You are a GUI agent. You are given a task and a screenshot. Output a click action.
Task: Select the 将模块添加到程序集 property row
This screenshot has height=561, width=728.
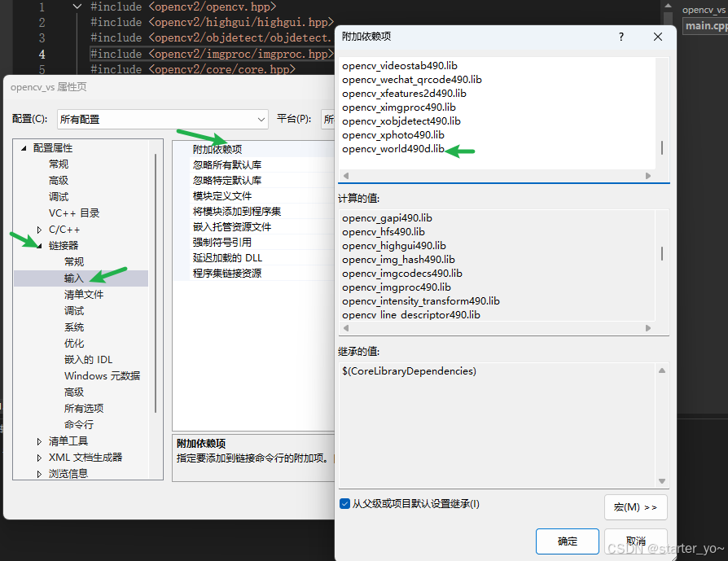(x=253, y=212)
